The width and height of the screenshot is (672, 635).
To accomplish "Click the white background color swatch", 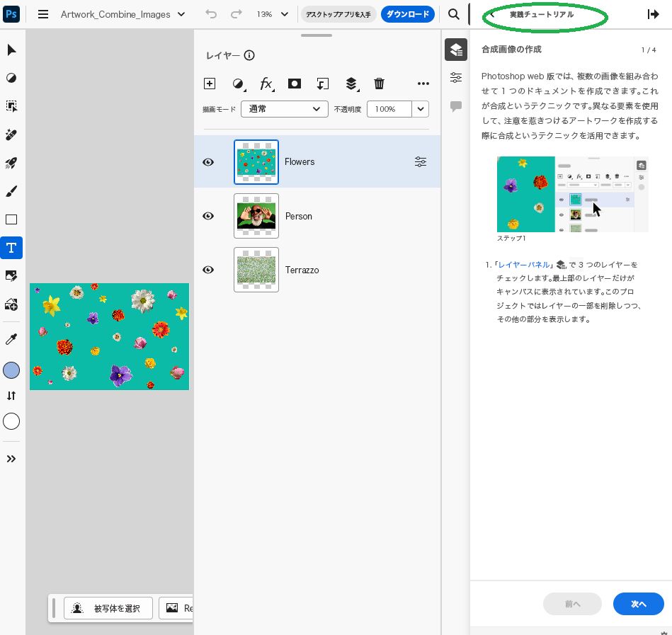I will pyautogui.click(x=11, y=421).
